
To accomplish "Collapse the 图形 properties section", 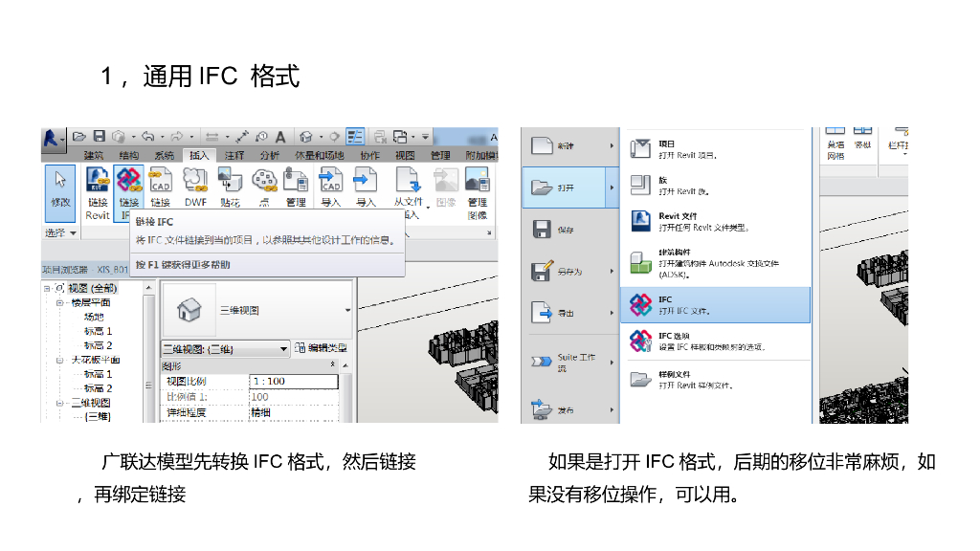I will (x=332, y=364).
